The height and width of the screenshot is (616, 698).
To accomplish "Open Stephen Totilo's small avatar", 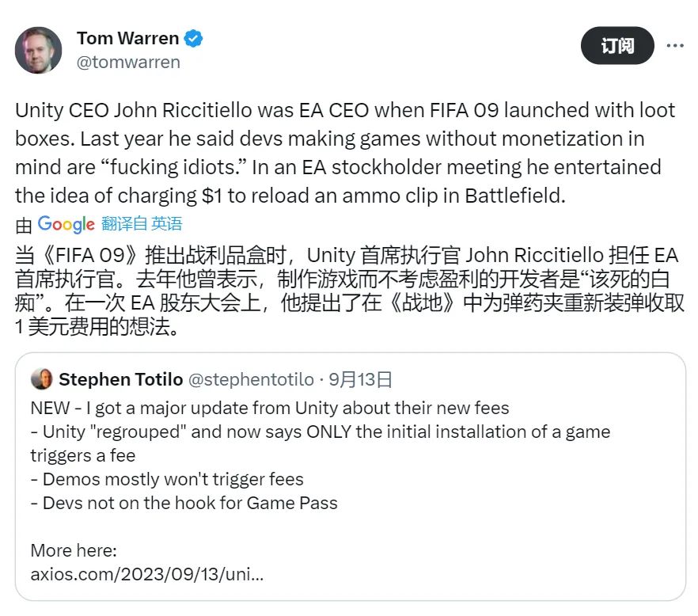I will pos(42,379).
